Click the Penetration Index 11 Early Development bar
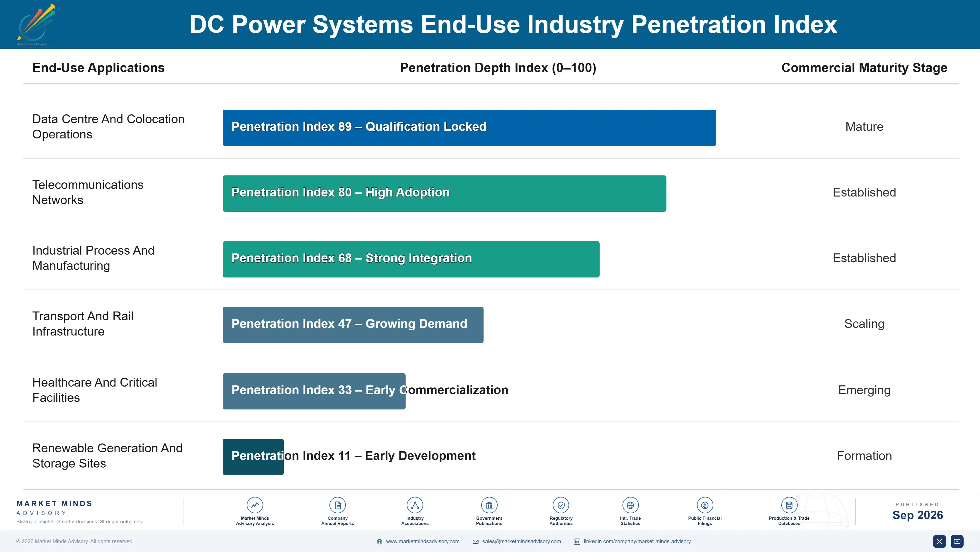This screenshot has height=552, width=980. coord(253,457)
